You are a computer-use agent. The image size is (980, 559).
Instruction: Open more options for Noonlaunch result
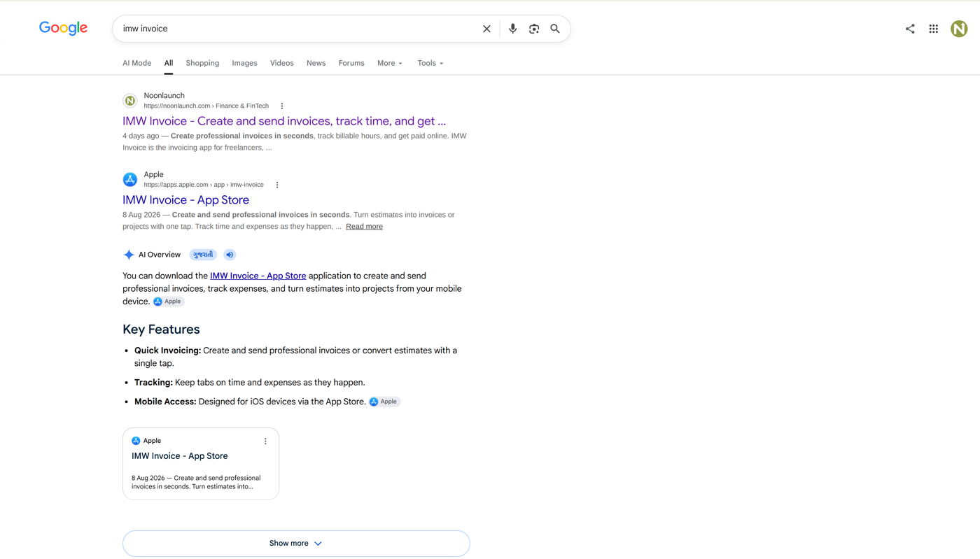[282, 106]
